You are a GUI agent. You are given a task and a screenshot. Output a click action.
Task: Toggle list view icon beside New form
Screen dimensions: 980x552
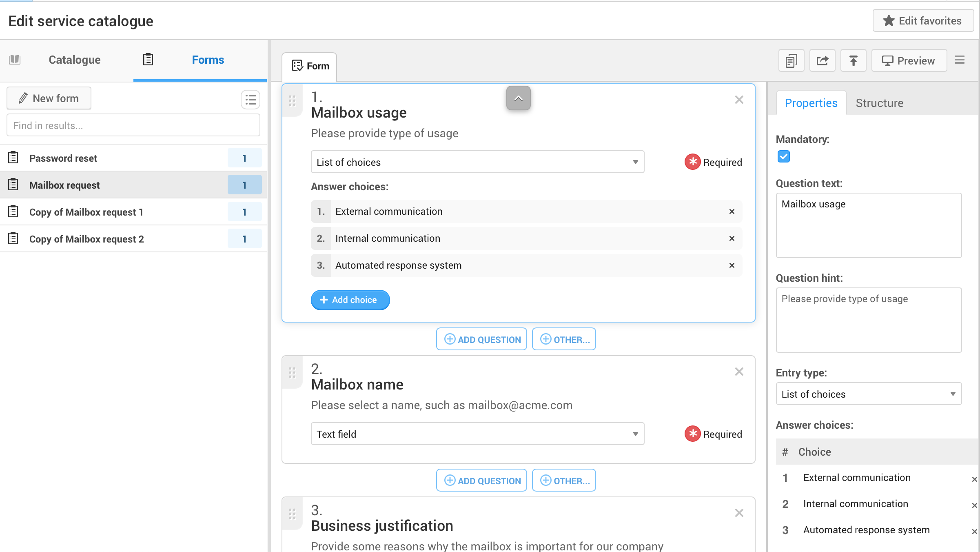click(x=250, y=99)
